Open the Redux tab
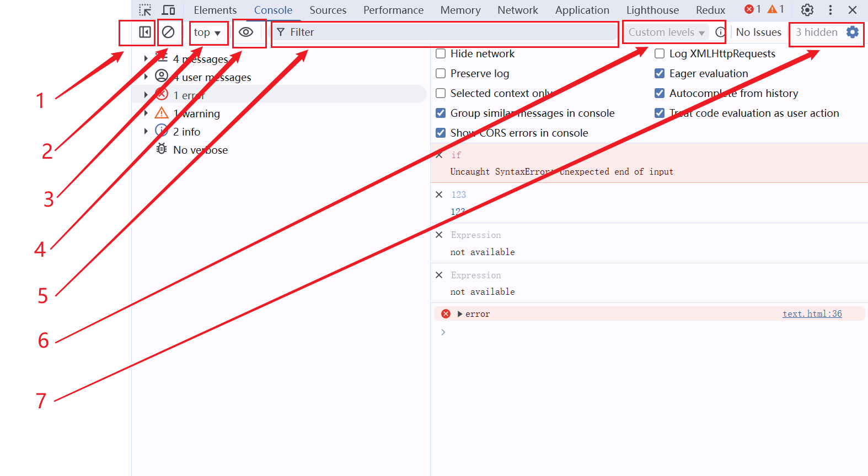This screenshot has height=476, width=868. point(710,10)
